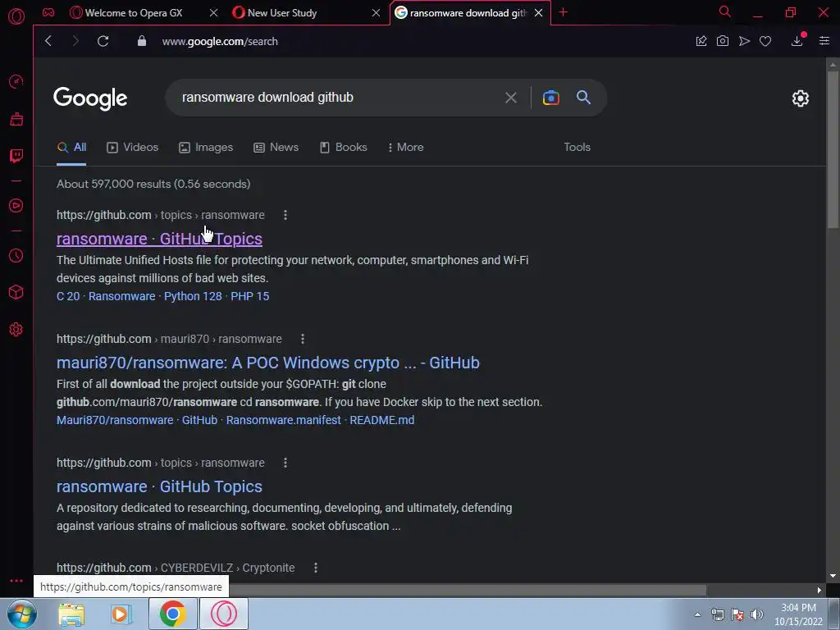This screenshot has height=630, width=840.
Task: Open the downloads panel
Action: pyautogui.click(x=797, y=41)
